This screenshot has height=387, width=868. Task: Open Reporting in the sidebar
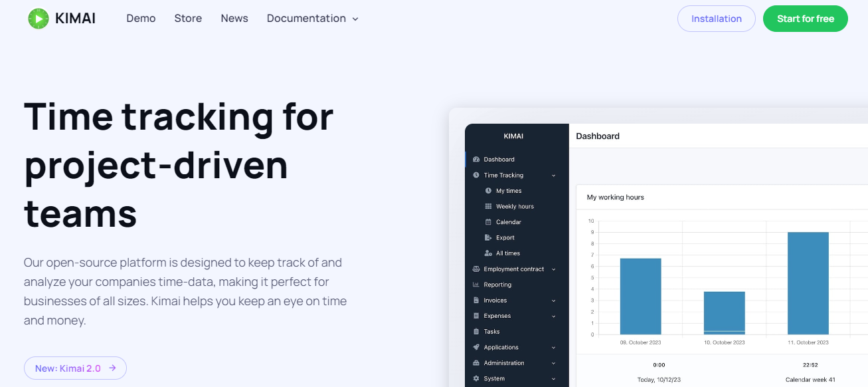click(x=497, y=285)
